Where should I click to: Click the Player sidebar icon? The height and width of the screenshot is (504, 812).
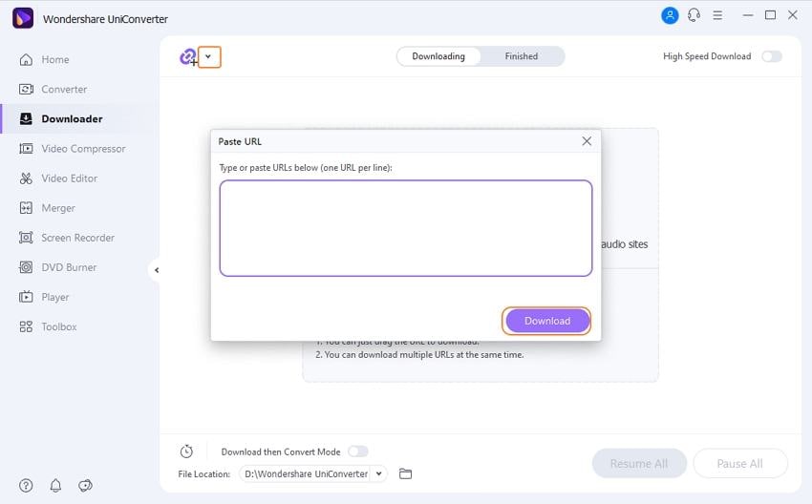[x=26, y=297]
